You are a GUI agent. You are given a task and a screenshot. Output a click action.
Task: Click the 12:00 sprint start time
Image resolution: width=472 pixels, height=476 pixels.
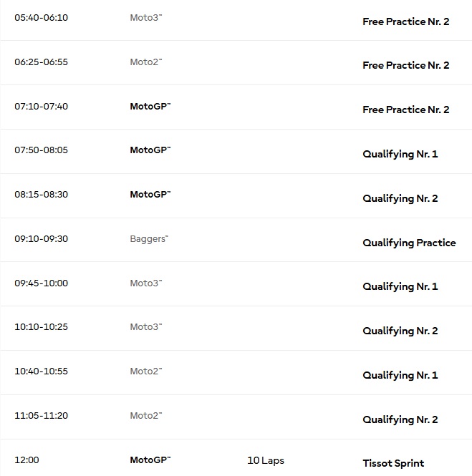(x=27, y=460)
